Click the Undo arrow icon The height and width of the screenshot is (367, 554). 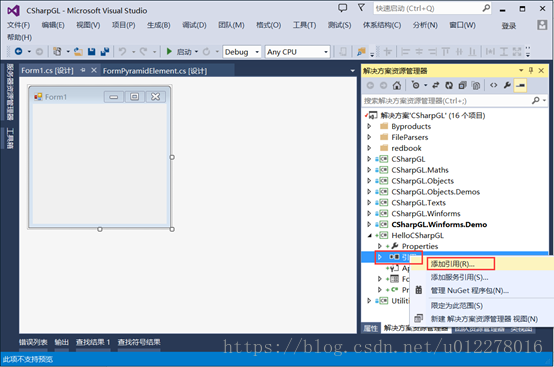tap(122, 52)
